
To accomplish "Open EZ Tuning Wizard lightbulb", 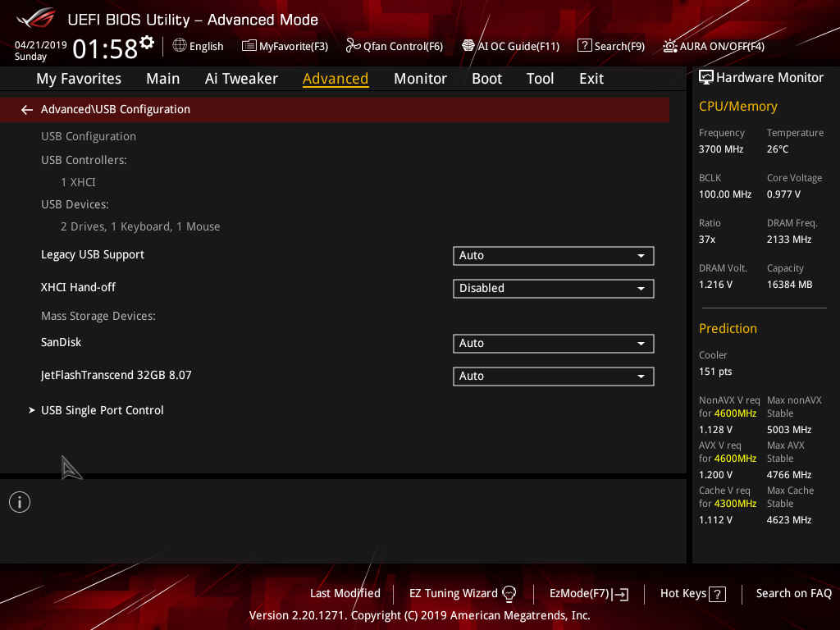I will (509, 593).
